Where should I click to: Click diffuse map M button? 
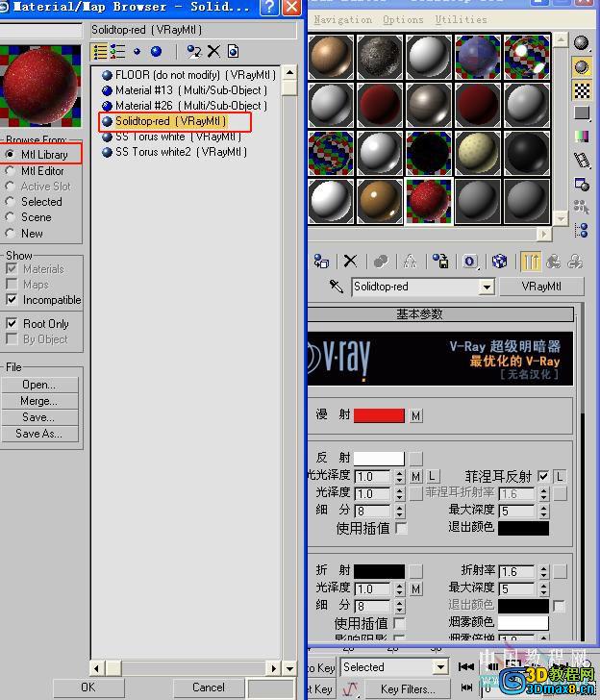tap(416, 416)
